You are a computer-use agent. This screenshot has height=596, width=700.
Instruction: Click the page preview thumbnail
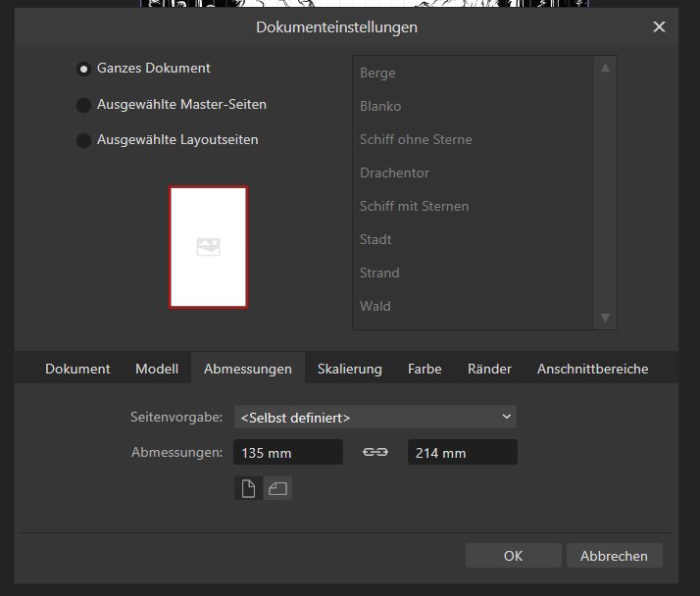click(208, 247)
